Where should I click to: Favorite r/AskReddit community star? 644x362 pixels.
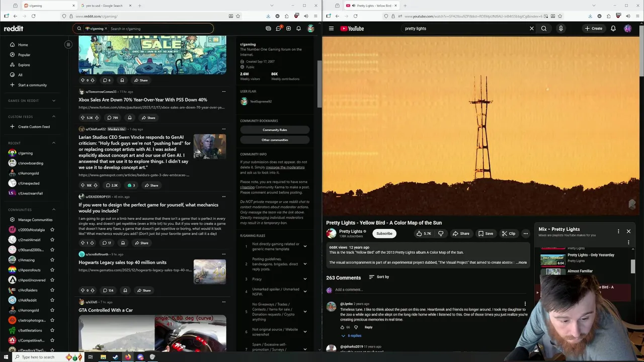(x=52, y=300)
